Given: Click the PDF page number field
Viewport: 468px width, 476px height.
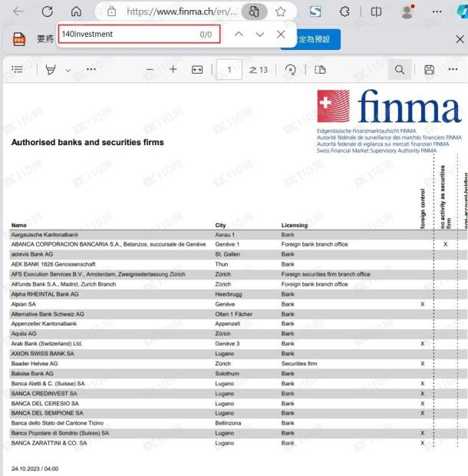Looking at the screenshot, I should pos(229,70).
